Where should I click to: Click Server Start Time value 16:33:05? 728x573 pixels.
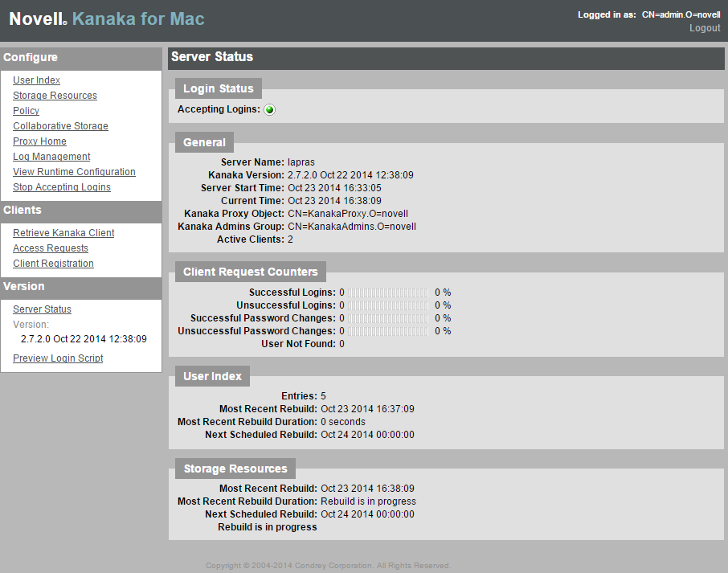334,188
